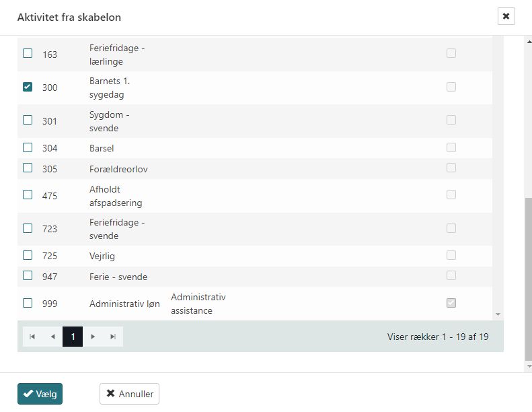Image resolution: width=532 pixels, height=412 pixels.
Task: Go to last page of results
Action: [x=113, y=337]
